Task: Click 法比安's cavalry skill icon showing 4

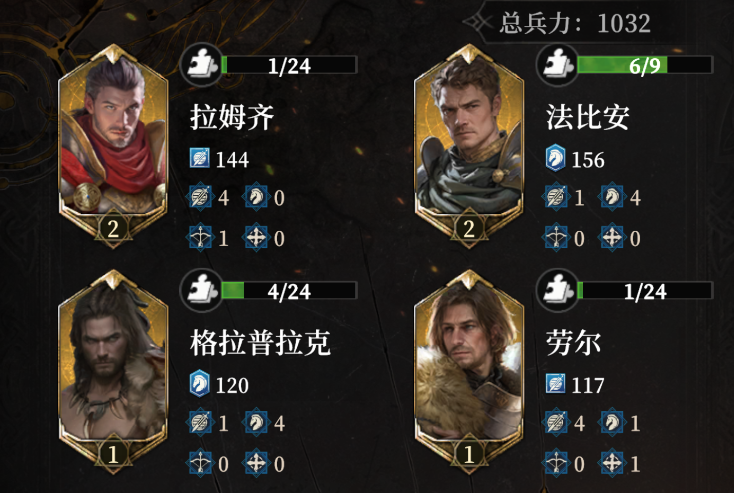Action: click(x=612, y=197)
